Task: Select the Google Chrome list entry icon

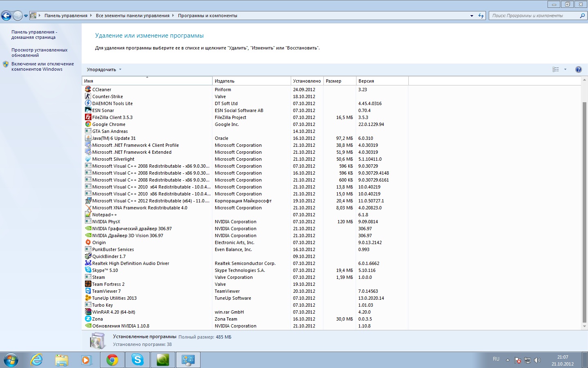Action: [x=88, y=124]
